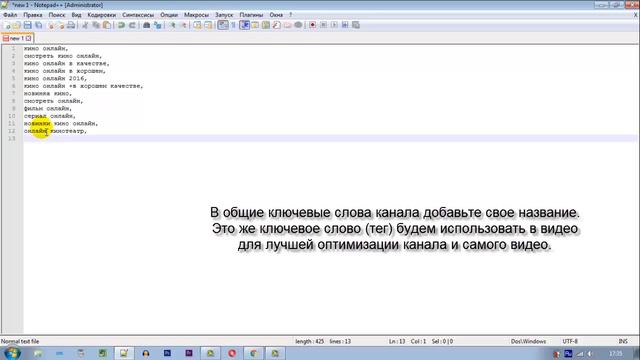Click the Save All toolbar icon
Viewport: 640px width, 360px height.
[x=38, y=25]
